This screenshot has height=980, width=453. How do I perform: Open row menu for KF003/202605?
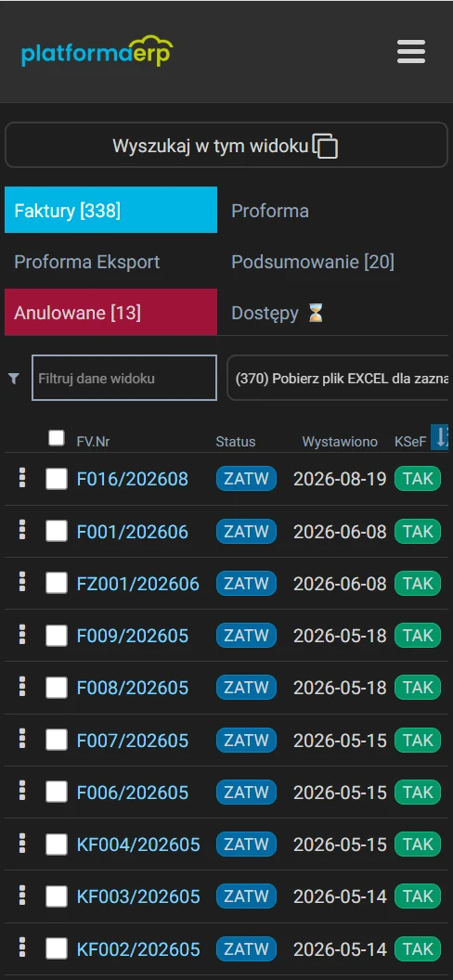(22, 896)
